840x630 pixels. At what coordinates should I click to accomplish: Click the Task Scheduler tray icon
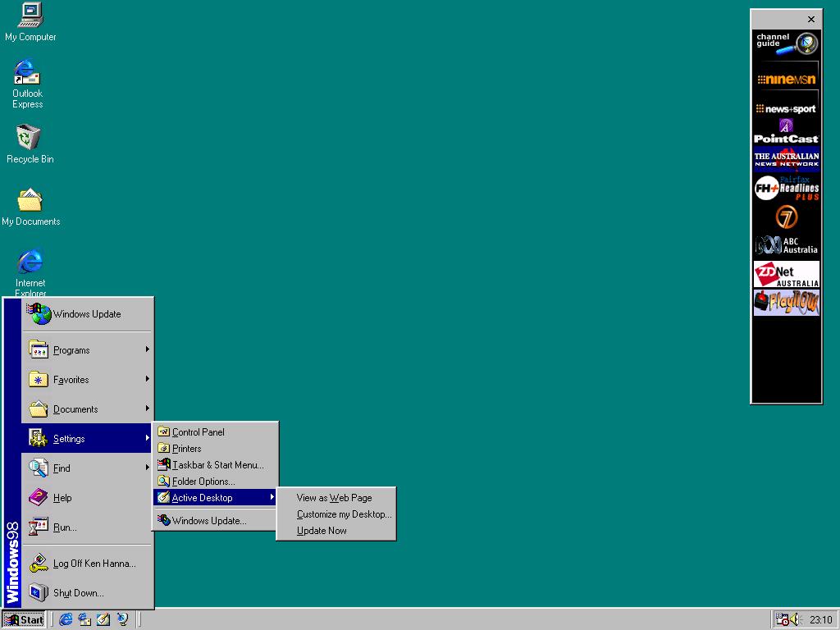click(782, 620)
